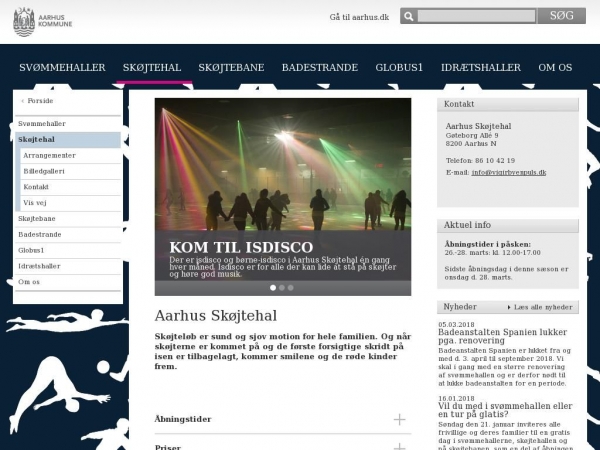
Task: Click the plus icon beside Åbningstider
Action: [x=400, y=420]
